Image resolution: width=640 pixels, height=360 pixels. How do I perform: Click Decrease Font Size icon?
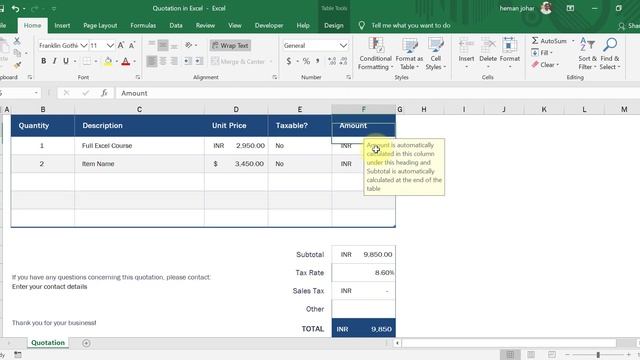coord(132,45)
